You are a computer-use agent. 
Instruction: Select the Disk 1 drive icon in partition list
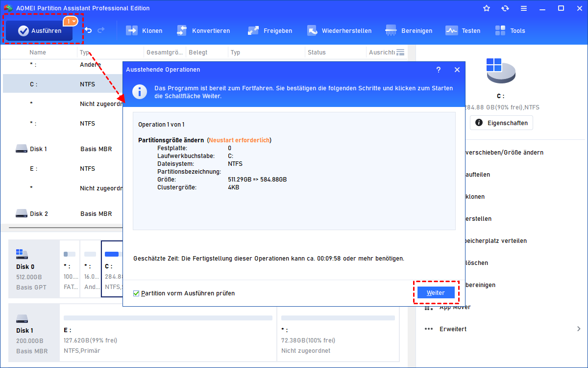point(22,149)
